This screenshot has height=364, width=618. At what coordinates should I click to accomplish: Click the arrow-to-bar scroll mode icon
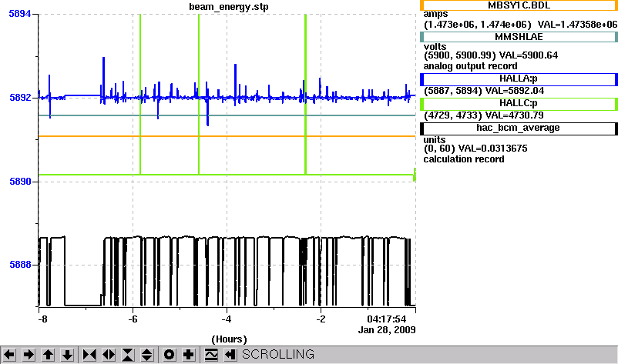(230, 355)
